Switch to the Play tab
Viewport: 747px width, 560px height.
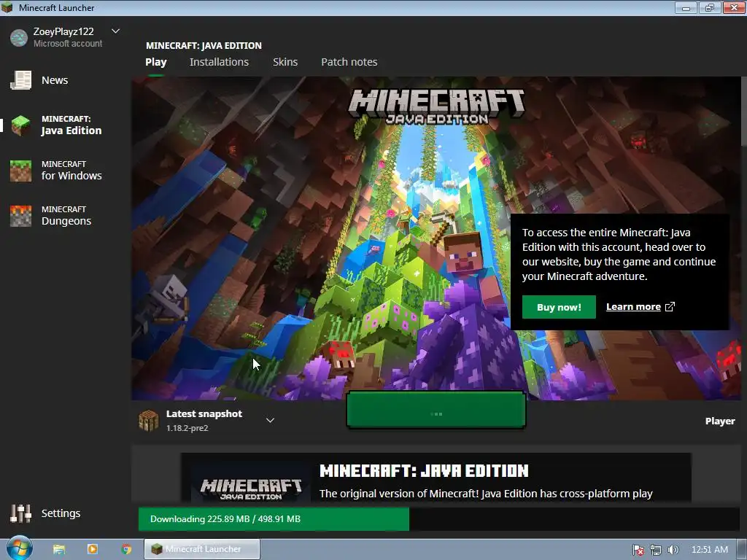coord(156,62)
